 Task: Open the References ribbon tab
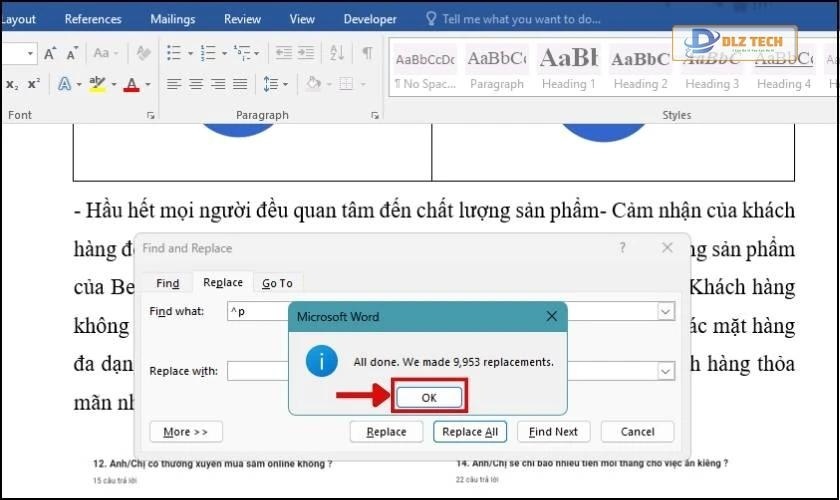[93, 19]
